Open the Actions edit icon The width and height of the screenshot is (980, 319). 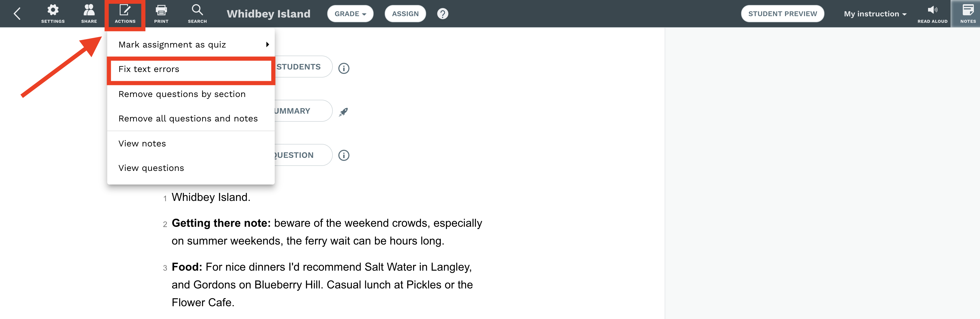click(x=125, y=10)
